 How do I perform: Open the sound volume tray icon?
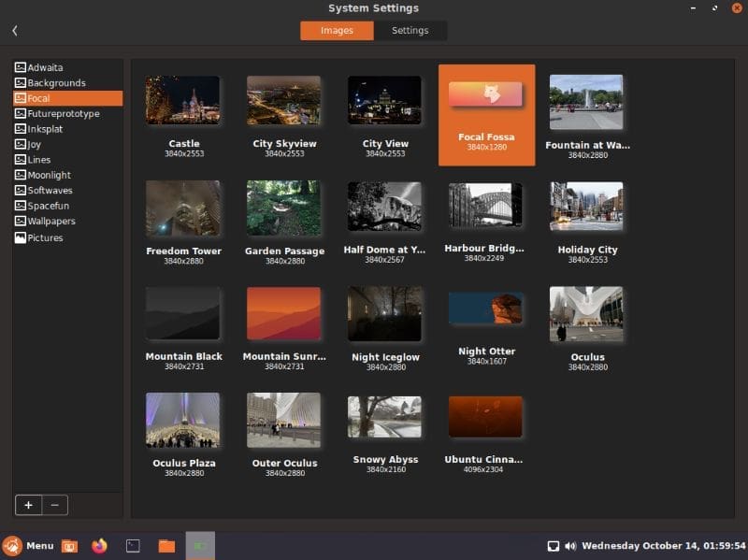point(570,546)
